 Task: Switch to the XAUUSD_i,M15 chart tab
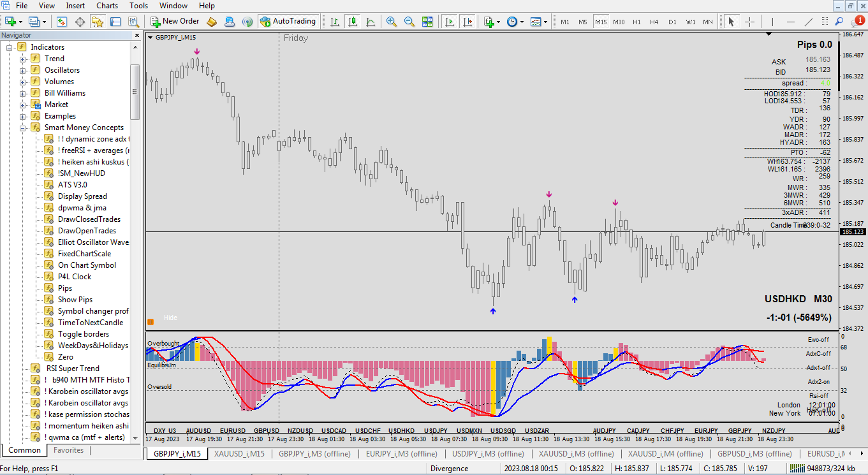pos(239,454)
